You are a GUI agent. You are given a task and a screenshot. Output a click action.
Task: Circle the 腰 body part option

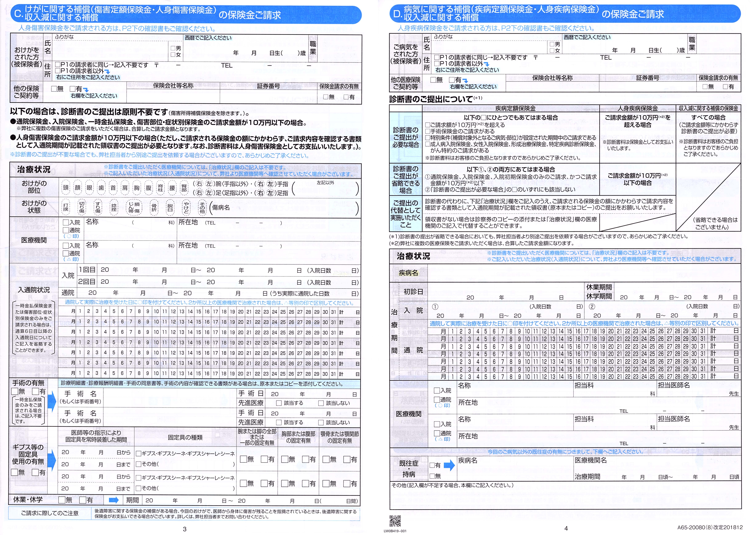[172, 188]
